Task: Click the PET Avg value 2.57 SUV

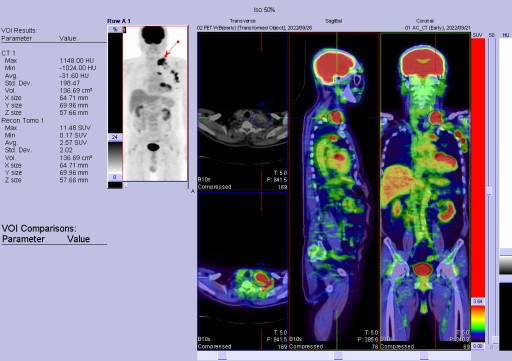Action: coord(73,143)
